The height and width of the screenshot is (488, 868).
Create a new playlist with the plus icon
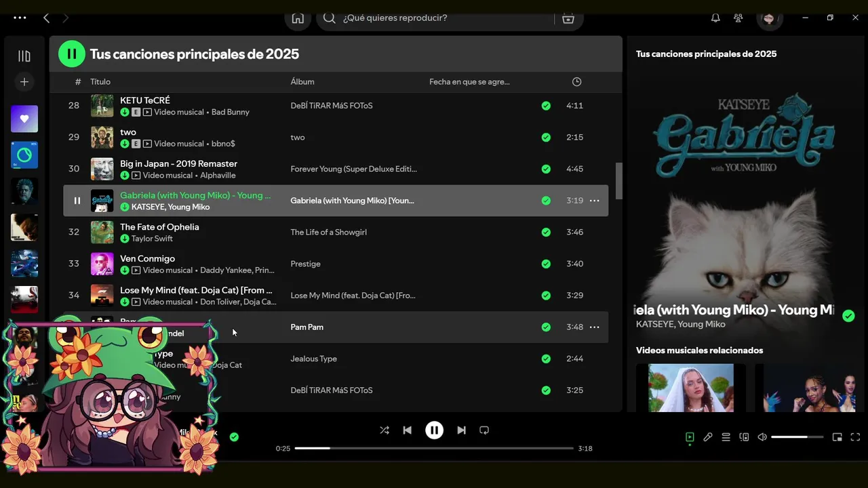24,82
